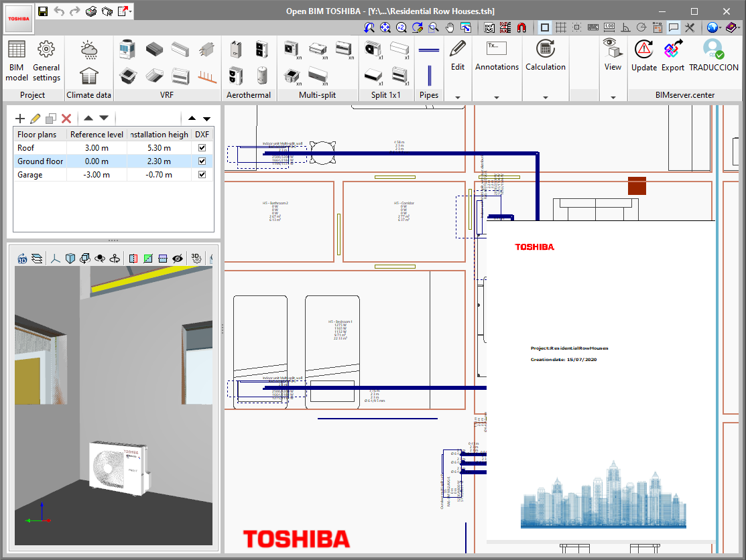Select the VRF refrigerant header branch icon
The width and height of the screenshot is (746, 560).
(x=207, y=76)
